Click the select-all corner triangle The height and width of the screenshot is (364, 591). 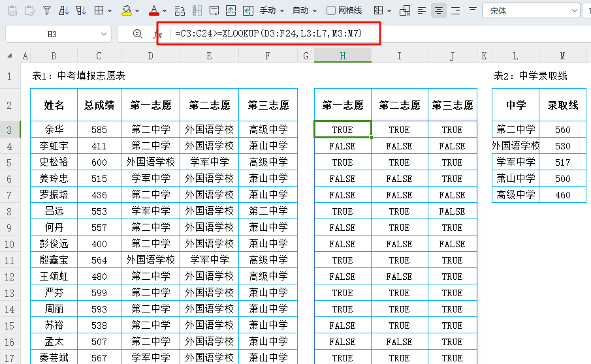point(9,55)
